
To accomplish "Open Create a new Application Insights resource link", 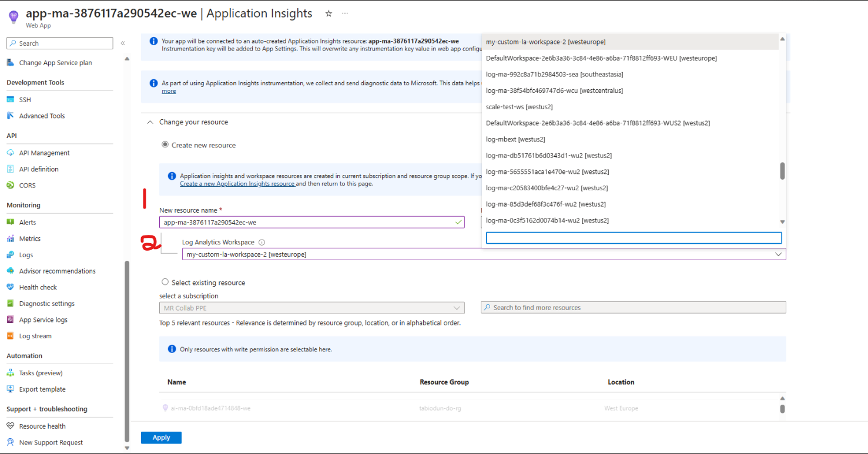I will pos(237,183).
